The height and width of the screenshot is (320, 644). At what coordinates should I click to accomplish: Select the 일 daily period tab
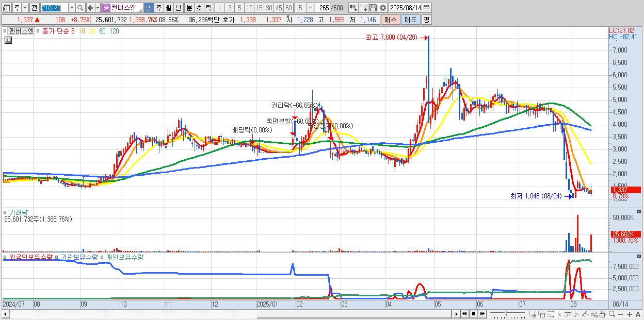(149, 8)
